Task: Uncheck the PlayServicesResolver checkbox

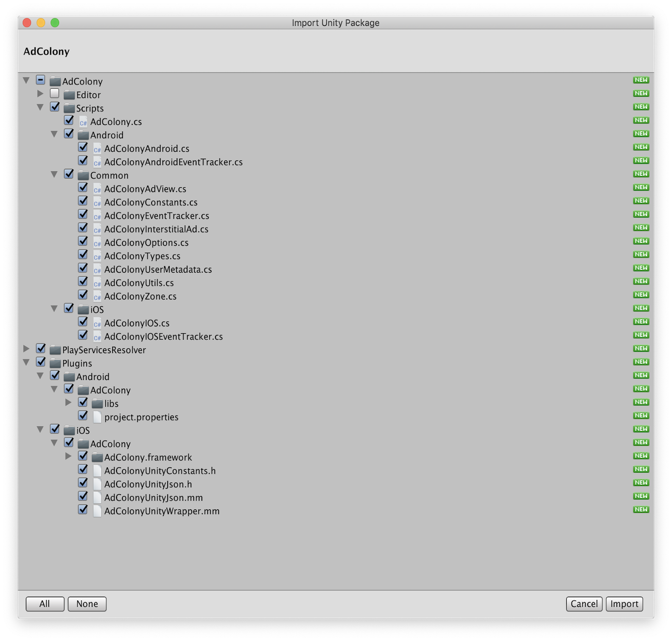Action: click(40, 348)
